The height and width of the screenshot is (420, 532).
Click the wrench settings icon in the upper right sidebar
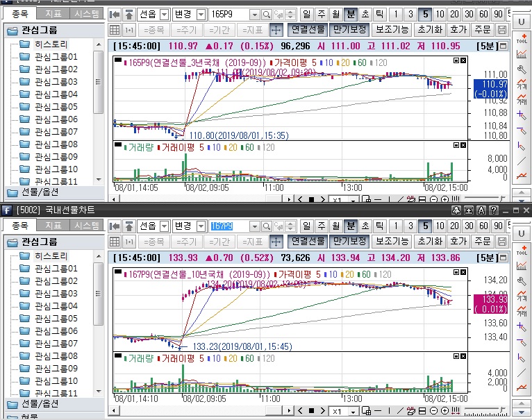(522, 69)
